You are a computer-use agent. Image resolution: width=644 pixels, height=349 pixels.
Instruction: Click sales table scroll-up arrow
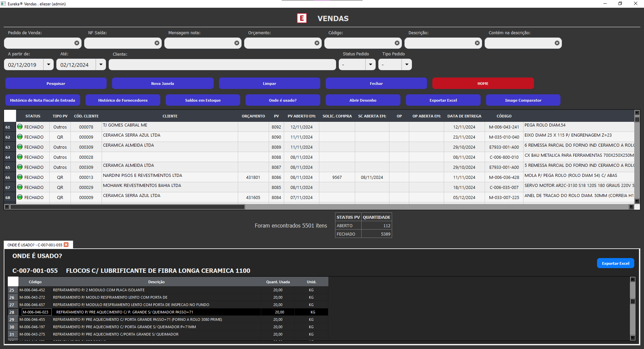637,113
